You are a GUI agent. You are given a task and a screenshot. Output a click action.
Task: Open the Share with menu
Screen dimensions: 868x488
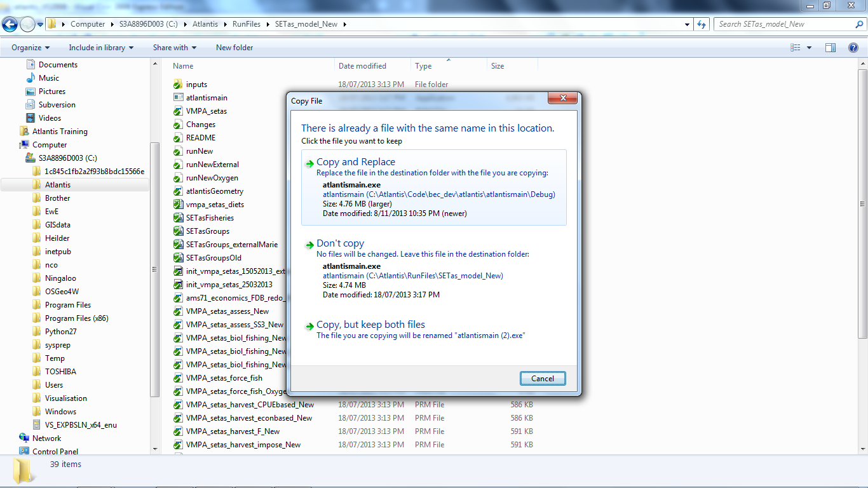click(174, 48)
